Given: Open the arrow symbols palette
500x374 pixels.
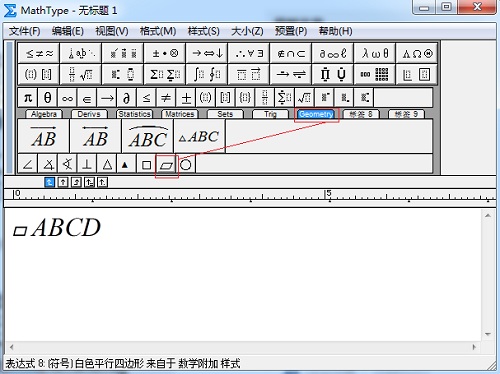Looking at the screenshot, I should (x=207, y=53).
